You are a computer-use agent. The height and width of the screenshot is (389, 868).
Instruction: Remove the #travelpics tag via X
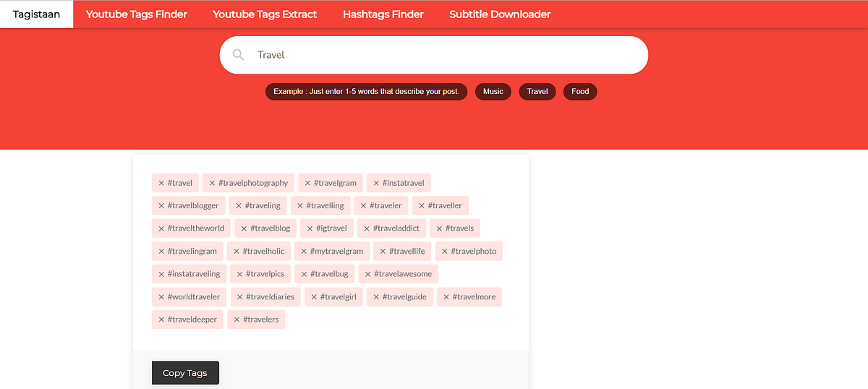(239, 274)
